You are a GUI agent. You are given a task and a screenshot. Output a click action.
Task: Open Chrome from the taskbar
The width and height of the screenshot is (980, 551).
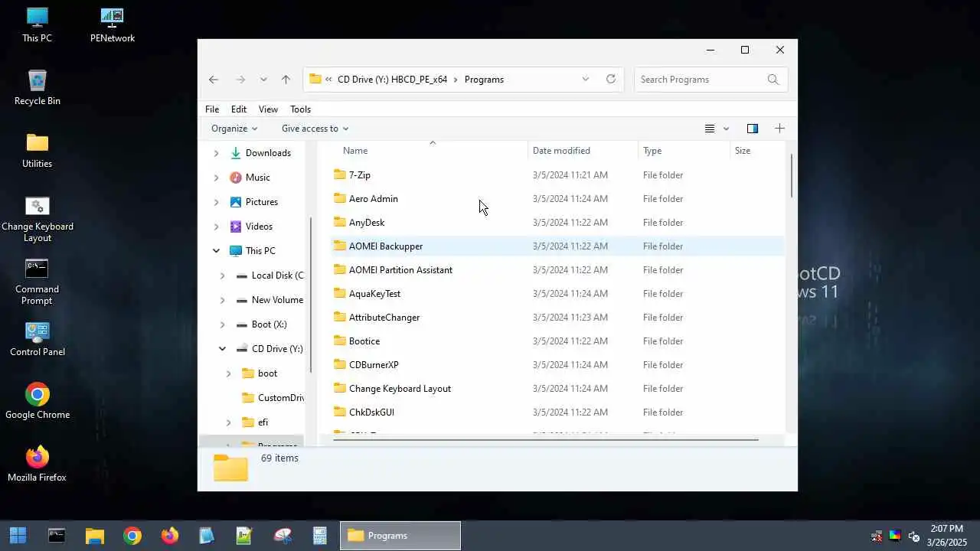coord(132,536)
